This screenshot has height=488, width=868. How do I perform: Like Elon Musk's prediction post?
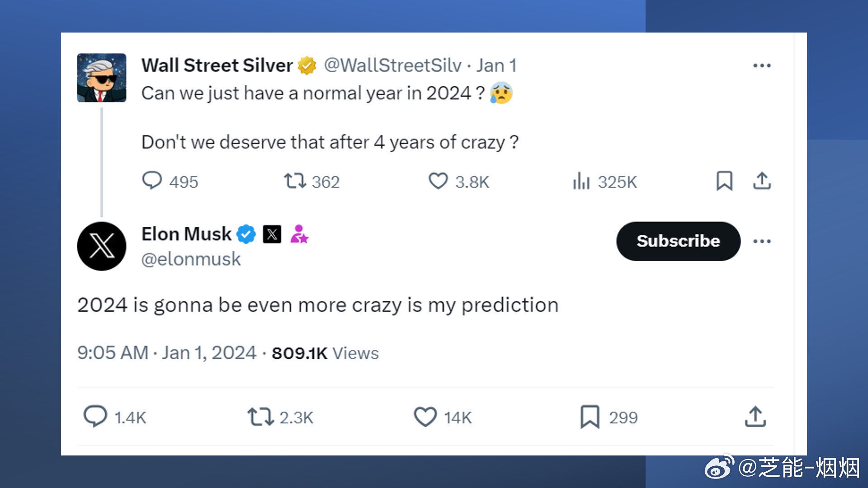[425, 417]
